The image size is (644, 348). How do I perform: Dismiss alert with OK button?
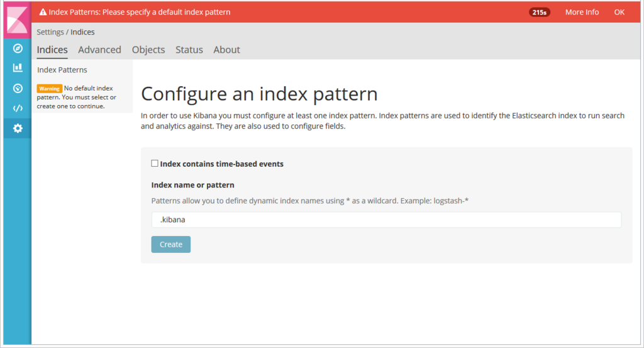(619, 12)
